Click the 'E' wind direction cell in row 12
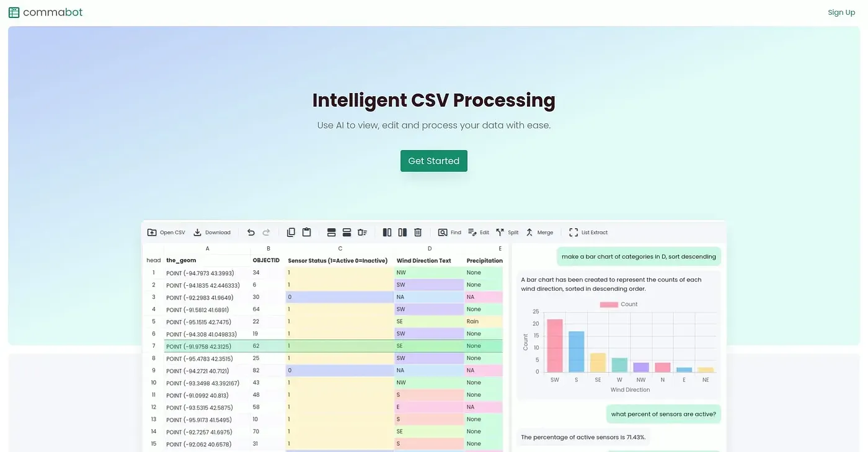Screen dimensions: 868x452 point(430,407)
